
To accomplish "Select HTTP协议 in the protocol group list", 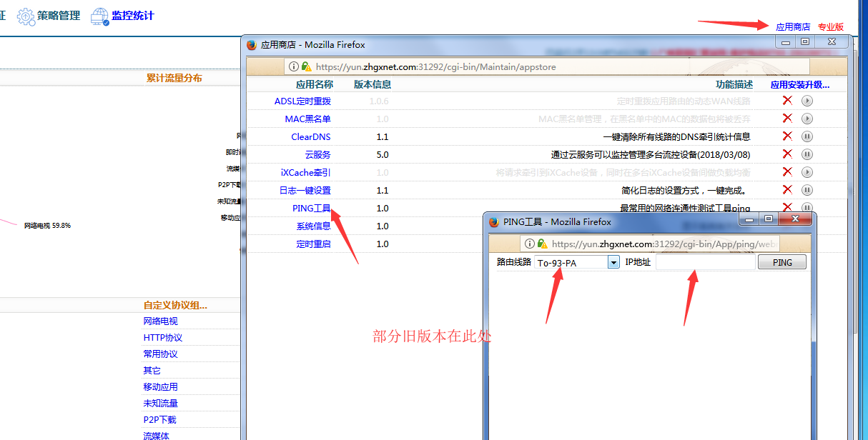I will [x=162, y=338].
